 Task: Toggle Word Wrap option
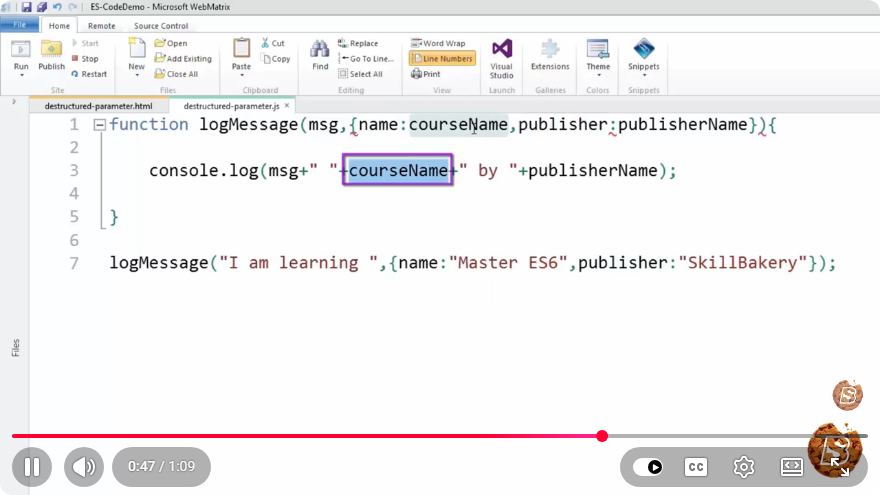[438, 43]
